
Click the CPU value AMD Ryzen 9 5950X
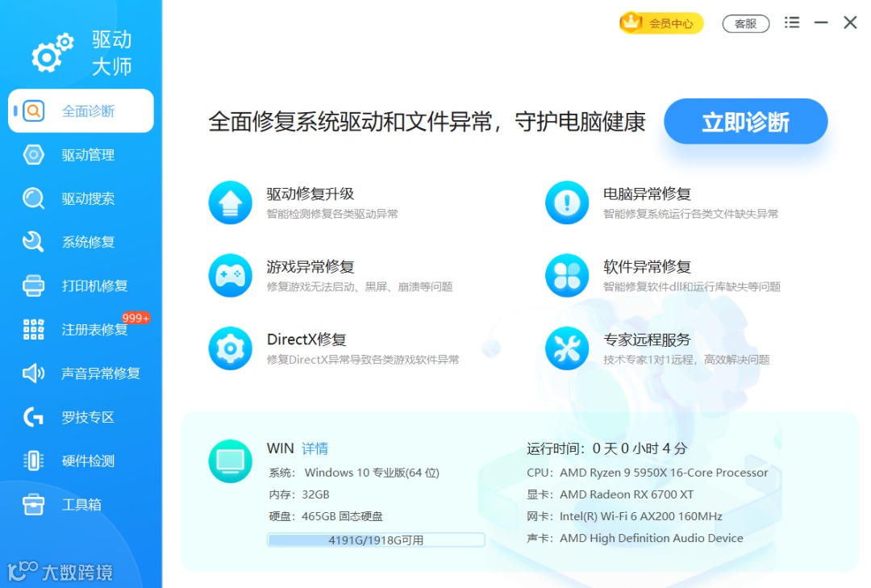664,473
